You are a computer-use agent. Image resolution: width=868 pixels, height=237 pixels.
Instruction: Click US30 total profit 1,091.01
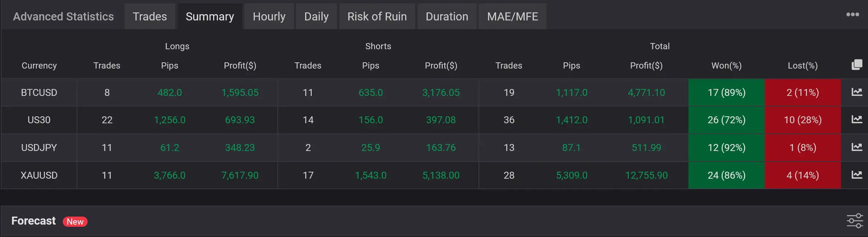[x=646, y=120]
